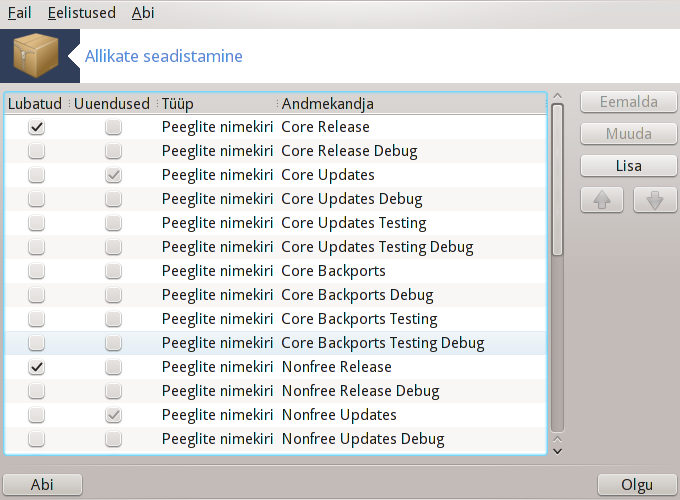The width and height of the screenshot is (680, 500).
Task: Toggle the Nonfree Release enabled checkbox
Action: click(x=36, y=367)
